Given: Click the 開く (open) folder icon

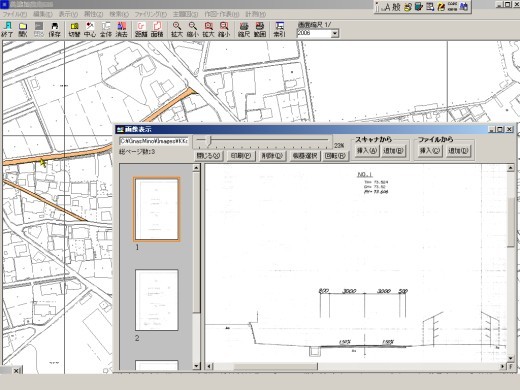Looking at the screenshot, I should 23,29.
